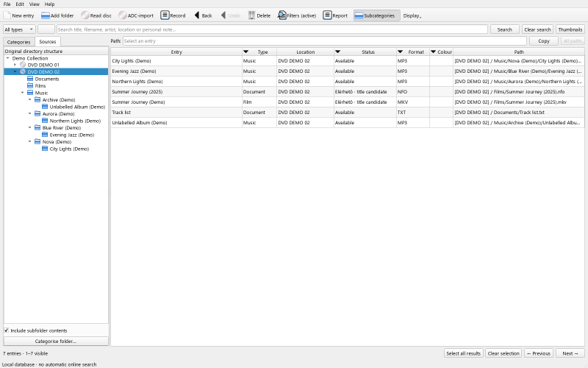Open the Help menu
588x368 pixels.
(49, 4)
